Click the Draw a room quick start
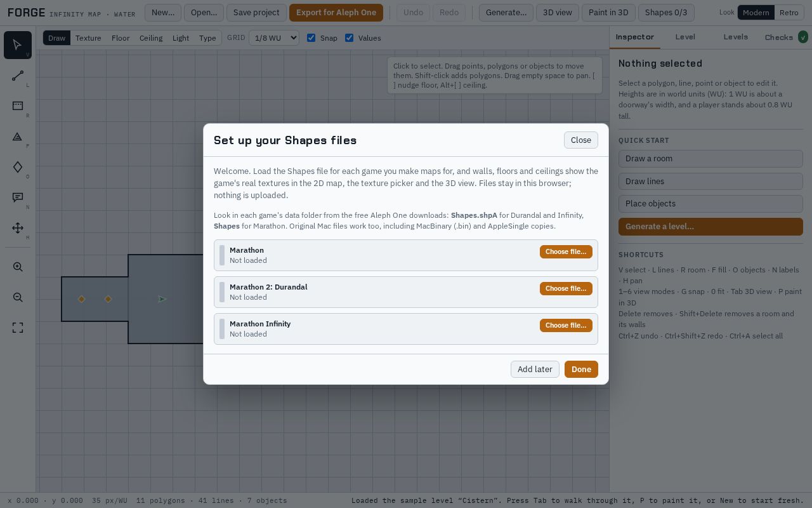 click(x=710, y=159)
